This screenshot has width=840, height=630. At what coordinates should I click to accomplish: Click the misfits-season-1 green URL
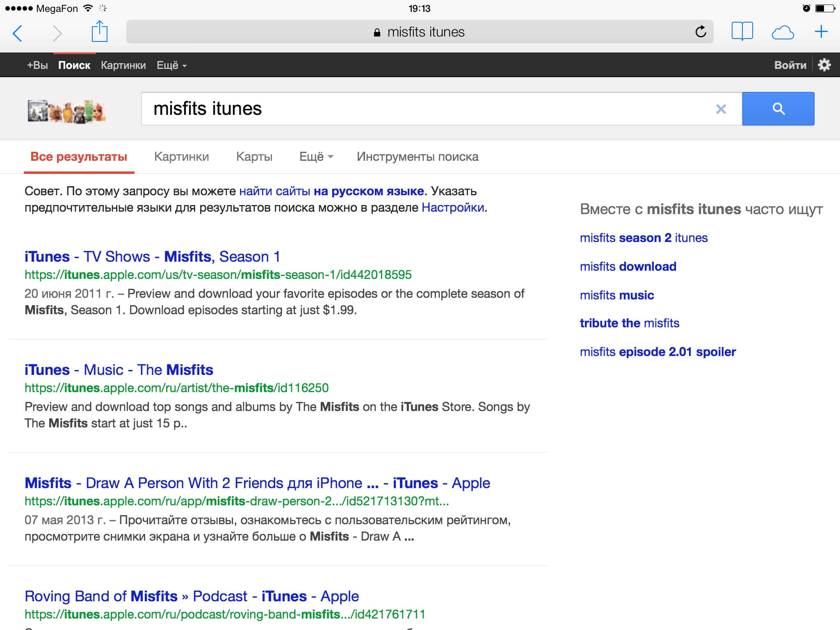[218, 275]
